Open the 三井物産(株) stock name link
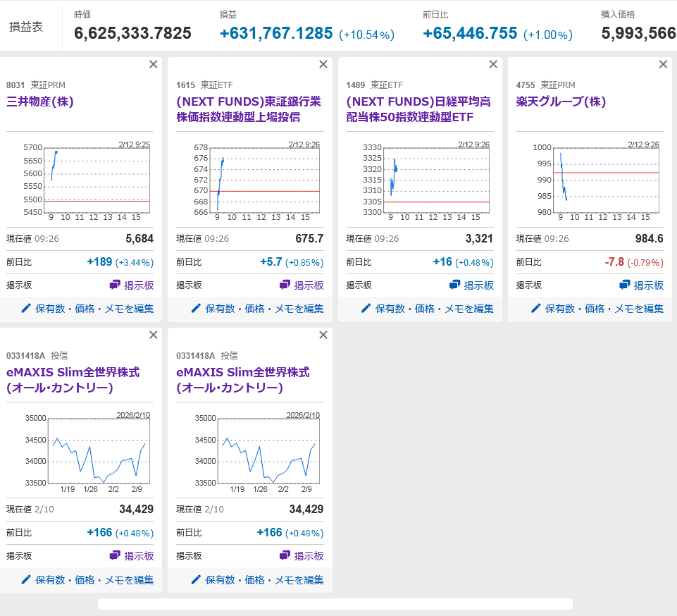Image resolution: width=677 pixels, height=616 pixels. (x=40, y=101)
